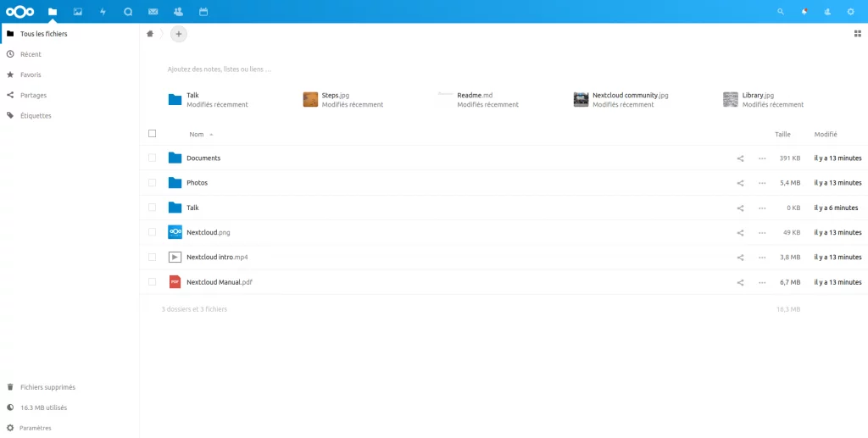Tick the select-all checkbox in header

pos(153,133)
